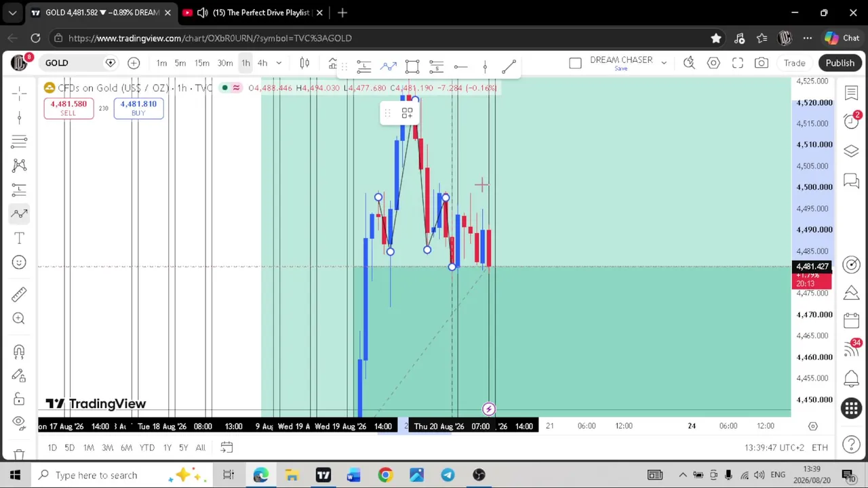The image size is (868, 488).
Task: Click the Zoom In tool
Action: (19, 318)
